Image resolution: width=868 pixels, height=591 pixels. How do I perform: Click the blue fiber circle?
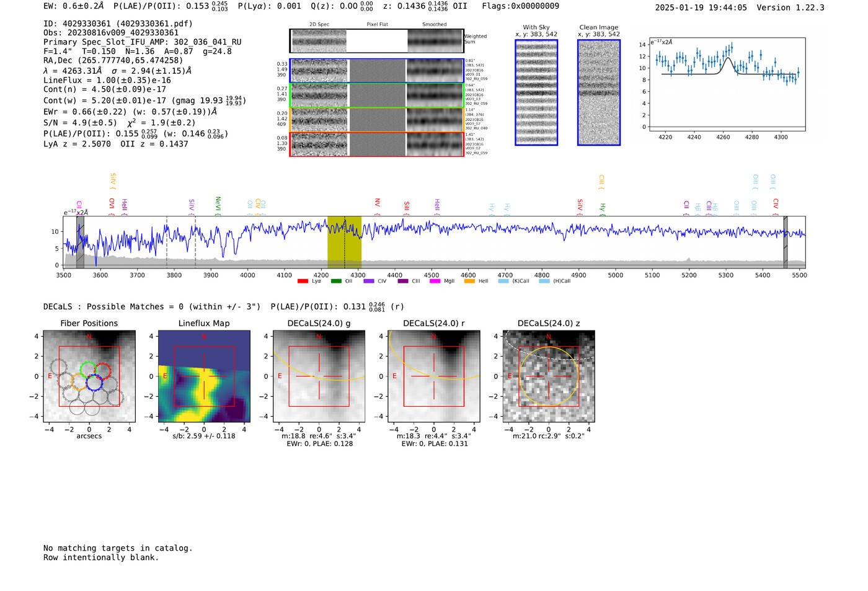[94, 383]
